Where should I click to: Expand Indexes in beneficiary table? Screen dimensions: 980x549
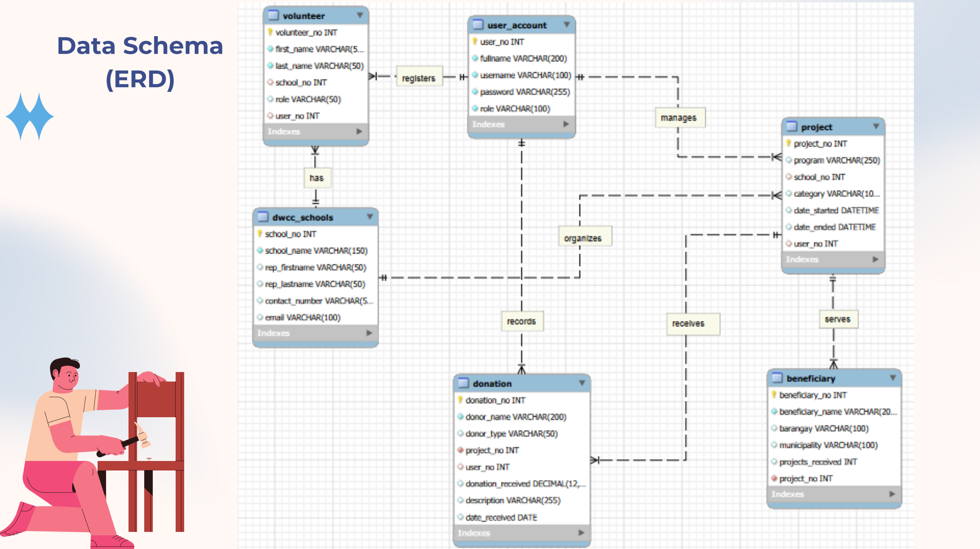click(892, 494)
